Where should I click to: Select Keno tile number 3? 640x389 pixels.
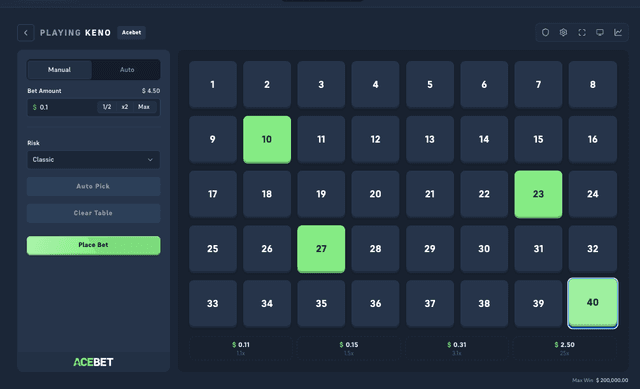[321, 84]
